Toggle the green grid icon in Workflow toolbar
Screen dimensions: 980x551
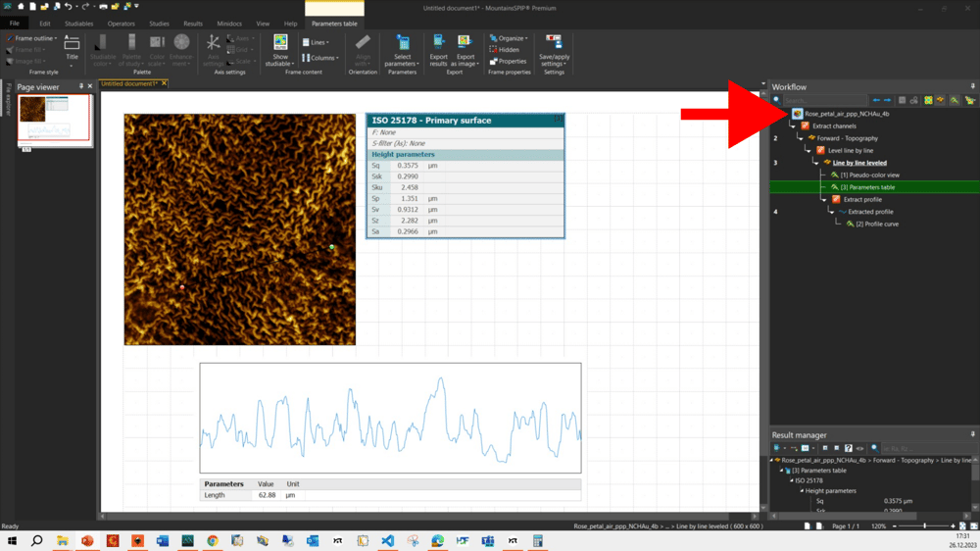pos(928,100)
